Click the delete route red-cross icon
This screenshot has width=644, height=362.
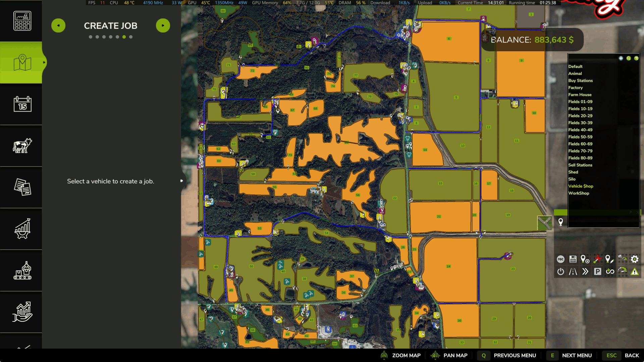pos(597,259)
